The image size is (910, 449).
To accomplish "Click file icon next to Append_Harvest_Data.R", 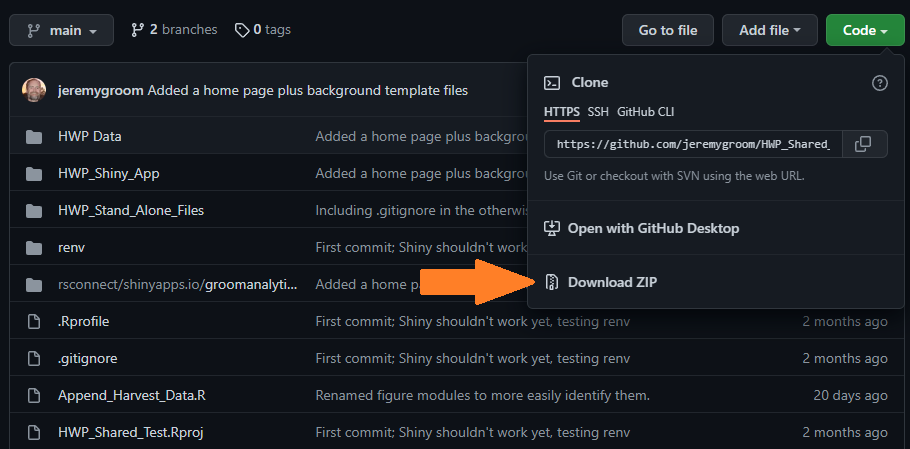I will 34,396.
